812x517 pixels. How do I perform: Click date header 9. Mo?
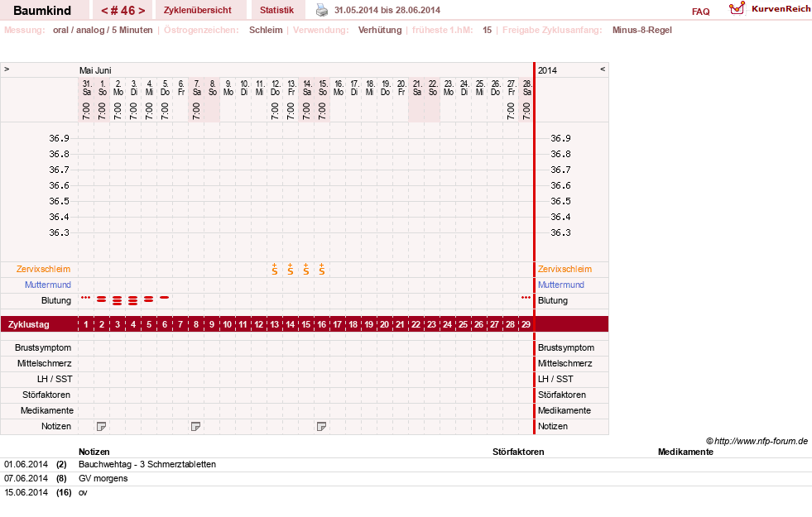click(228, 88)
